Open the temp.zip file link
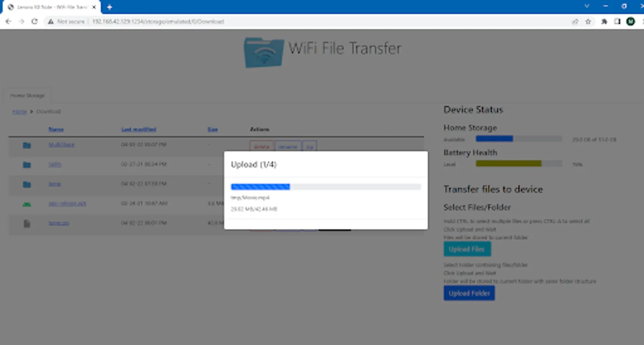Viewport: 644px width, 345px height. point(59,223)
